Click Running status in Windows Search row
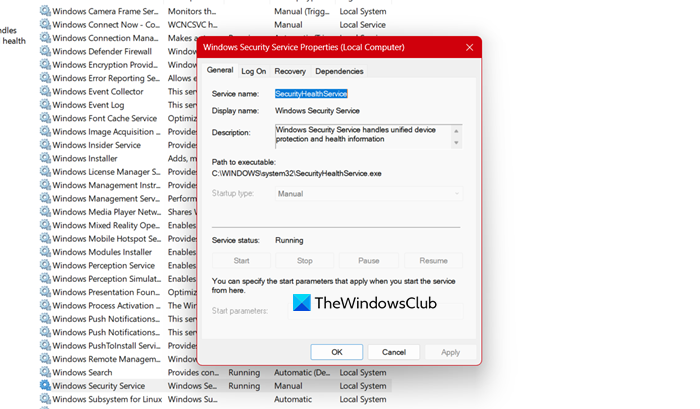The image size is (700, 409). pyautogui.click(x=244, y=372)
